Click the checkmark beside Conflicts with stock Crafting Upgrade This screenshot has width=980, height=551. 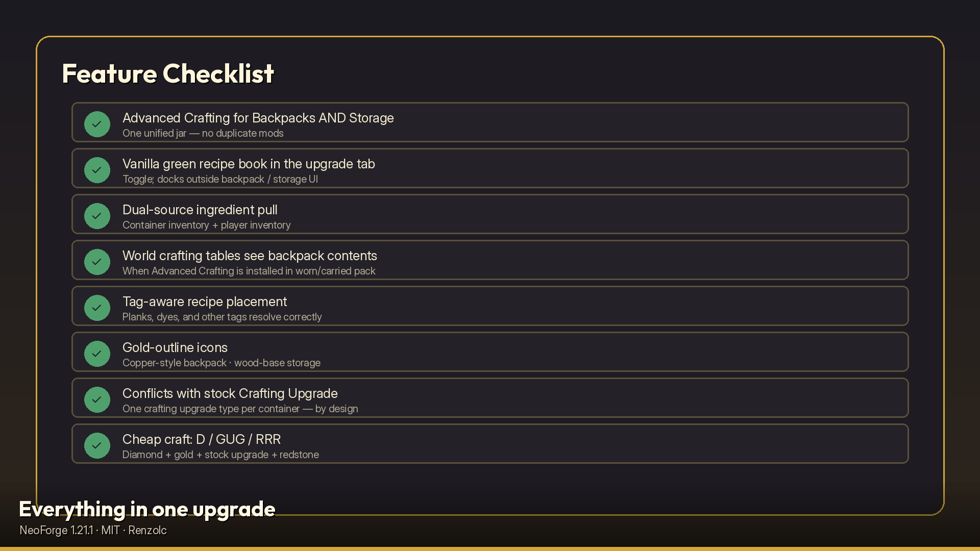point(97,399)
